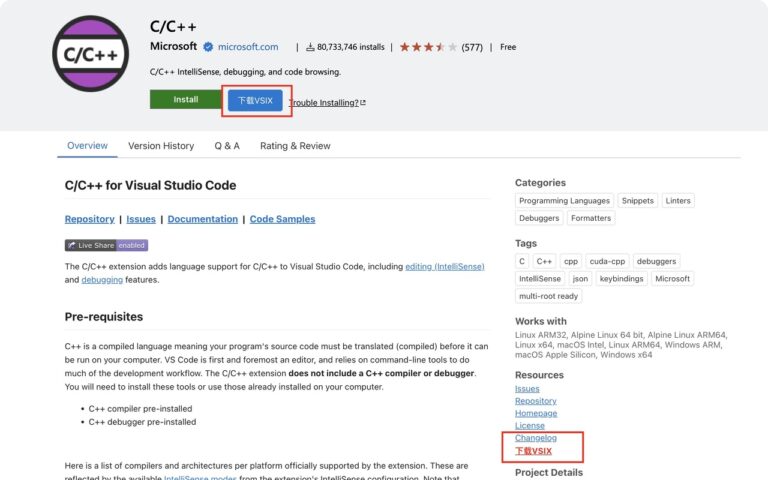Open the microsoft.com publisher link
768x480 pixels.
pos(248,47)
